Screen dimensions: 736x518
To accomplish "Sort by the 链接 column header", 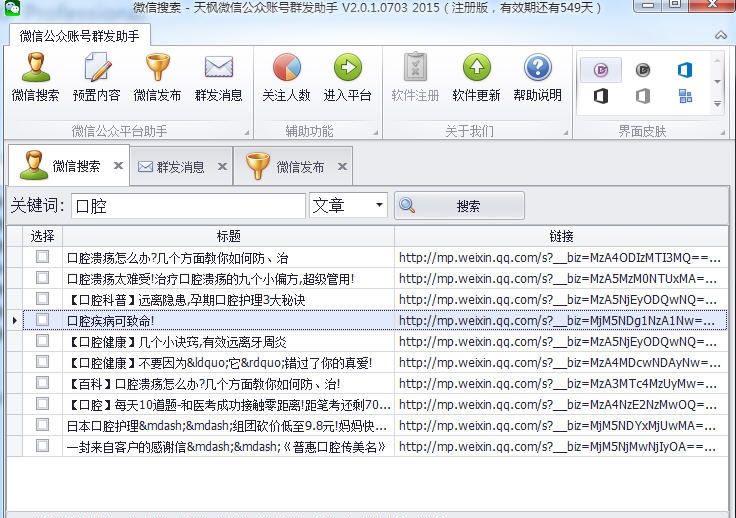I will (x=561, y=236).
